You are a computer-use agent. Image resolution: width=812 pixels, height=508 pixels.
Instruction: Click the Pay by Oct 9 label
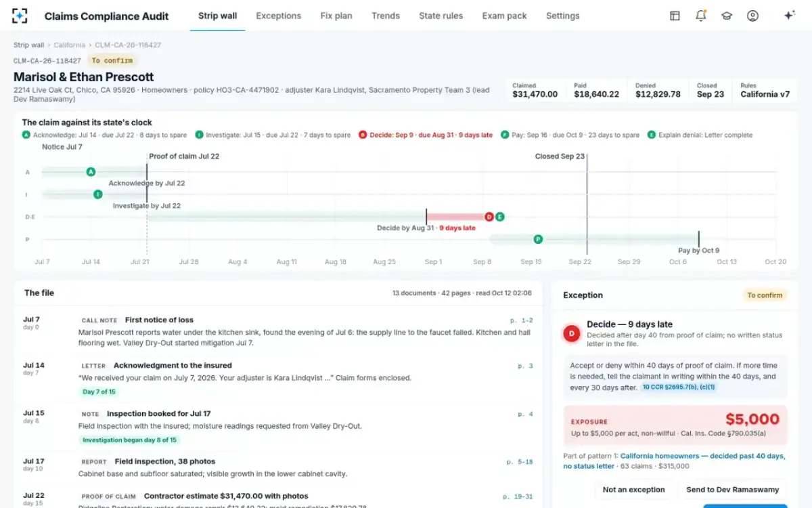[x=698, y=251]
